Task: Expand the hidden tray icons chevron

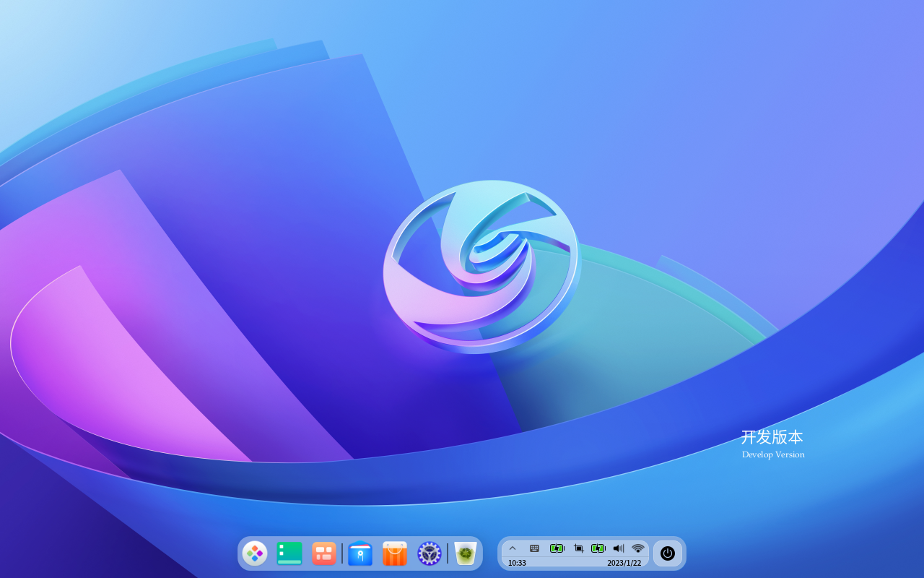Action: pos(513,548)
